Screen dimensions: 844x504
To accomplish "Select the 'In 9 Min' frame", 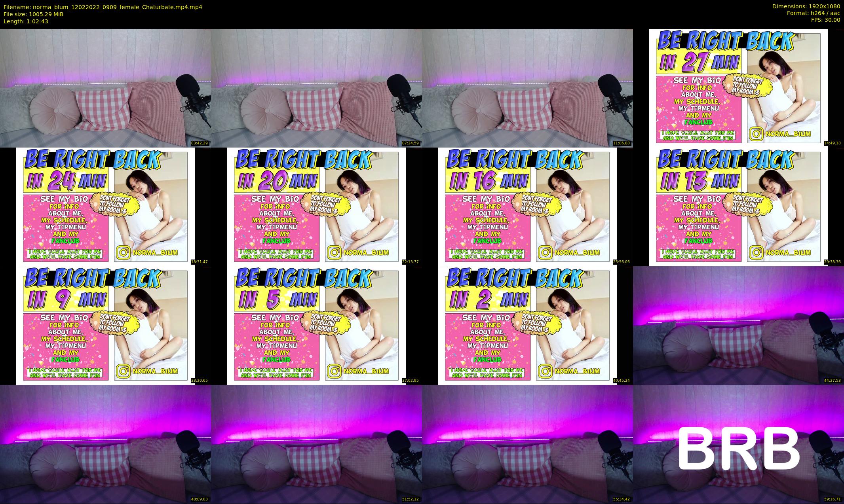I will coord(105,325).
